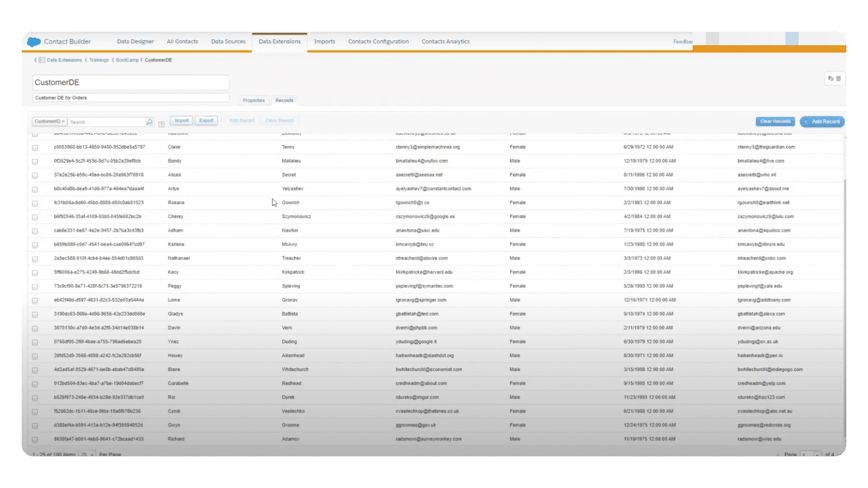This screenshot has height=488, width=868.
Task: Click the Import button
Action: [x=181, y=120]
